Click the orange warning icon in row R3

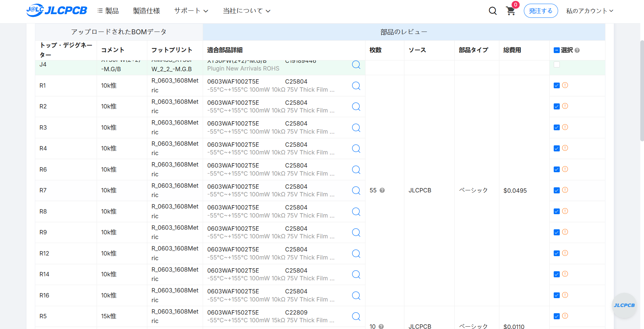[565, 127]
